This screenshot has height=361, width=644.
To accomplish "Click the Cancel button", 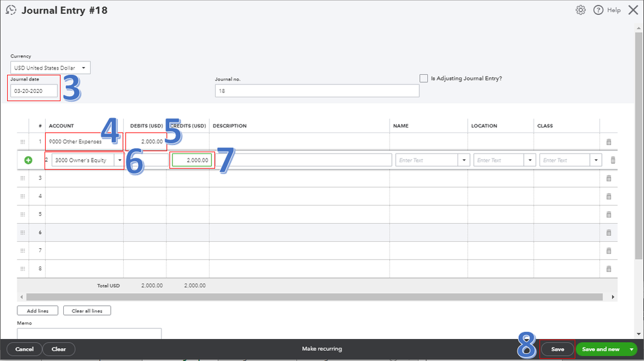I will pos(24,349).
